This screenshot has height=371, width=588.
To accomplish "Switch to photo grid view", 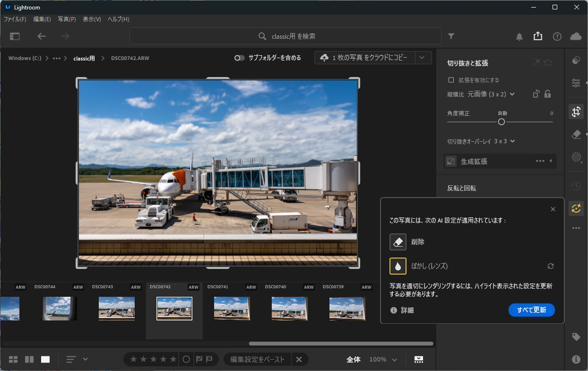I will (13, 359).
